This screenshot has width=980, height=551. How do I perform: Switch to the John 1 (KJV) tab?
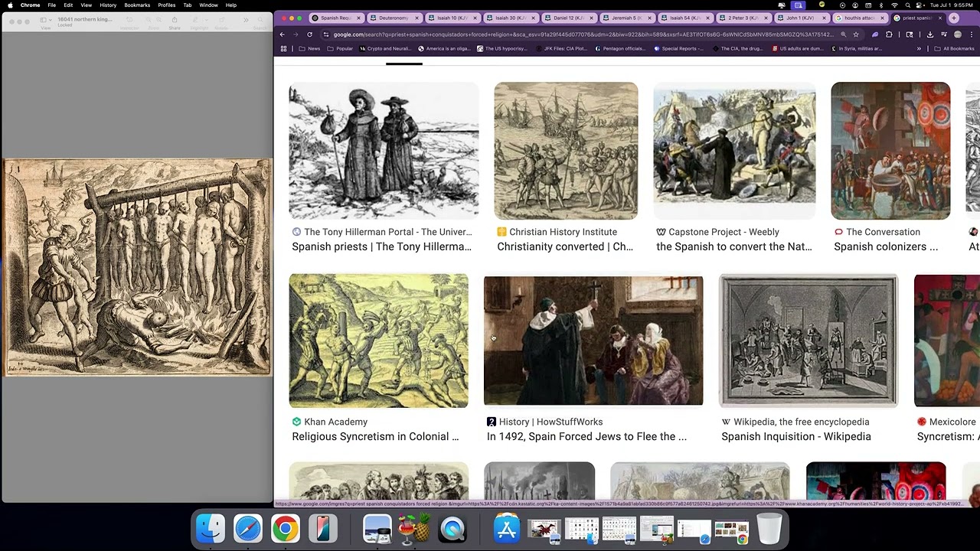[802, 18]
